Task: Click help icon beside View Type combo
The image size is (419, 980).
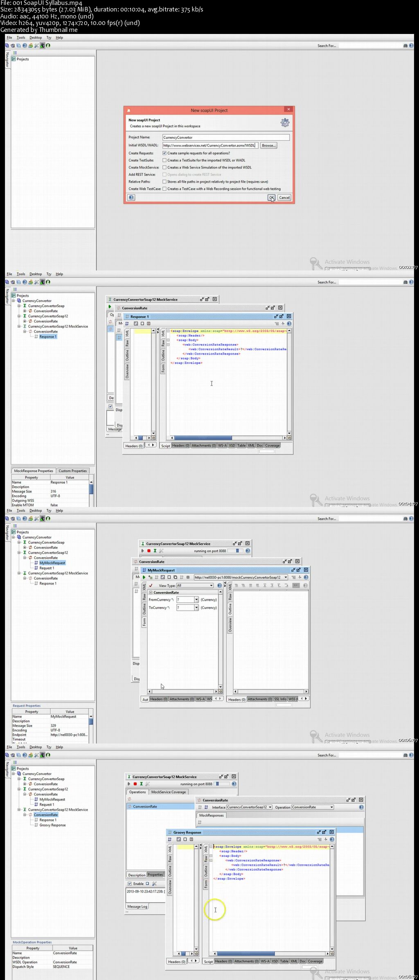Action: 220,586
